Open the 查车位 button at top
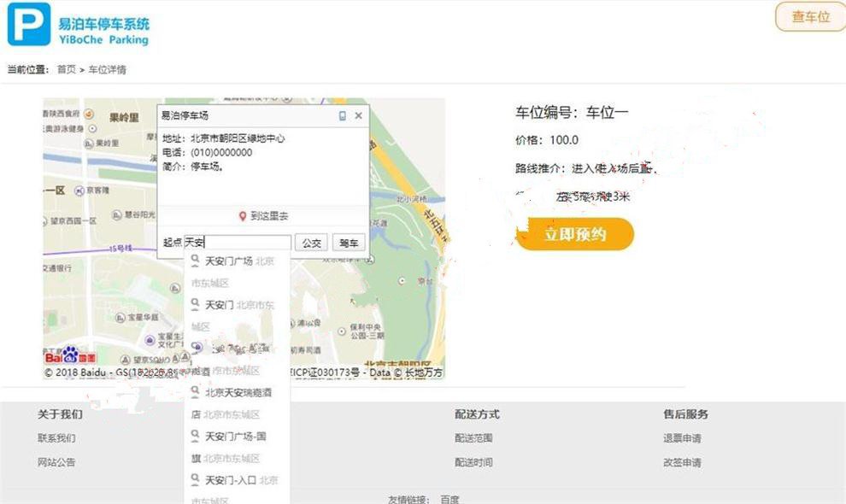The image size is (846, 504). tap(809, 17)
